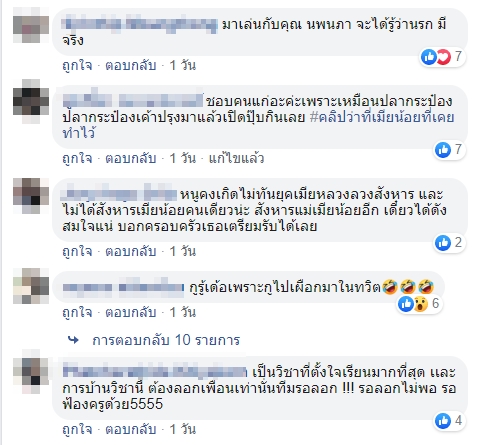Click ตอบกลับ under the laughing emoji comment
The height and width of the screenshot is (445, 497).
coord(131,312)
